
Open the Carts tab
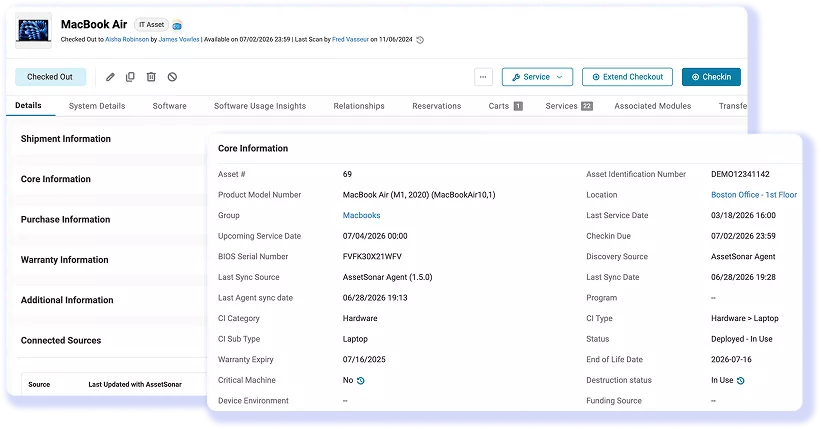coord(505,106)
